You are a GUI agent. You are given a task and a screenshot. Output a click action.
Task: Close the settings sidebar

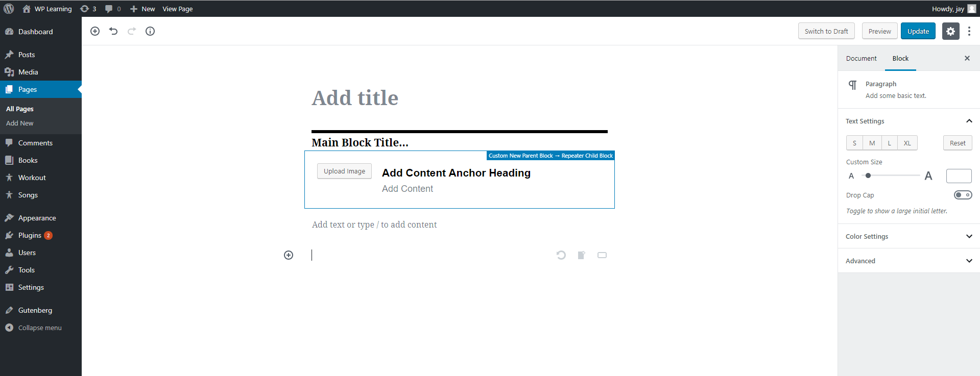click(967, 58)
